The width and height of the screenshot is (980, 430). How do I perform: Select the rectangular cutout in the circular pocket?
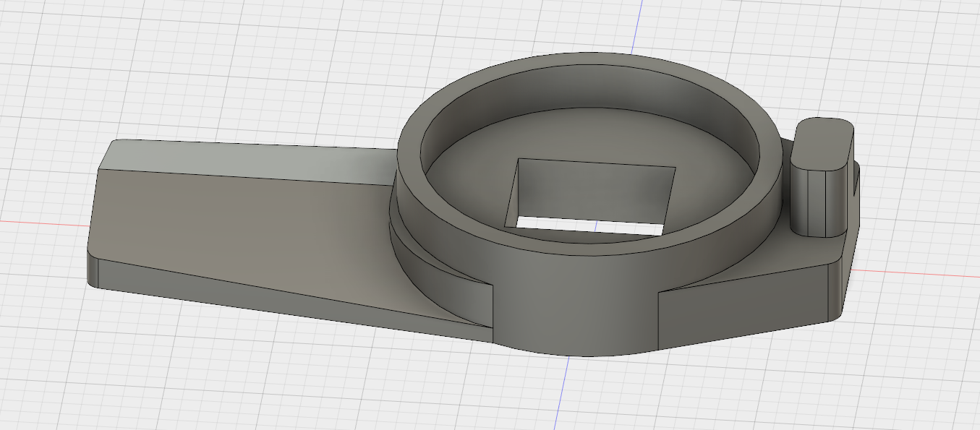(591, 197)
